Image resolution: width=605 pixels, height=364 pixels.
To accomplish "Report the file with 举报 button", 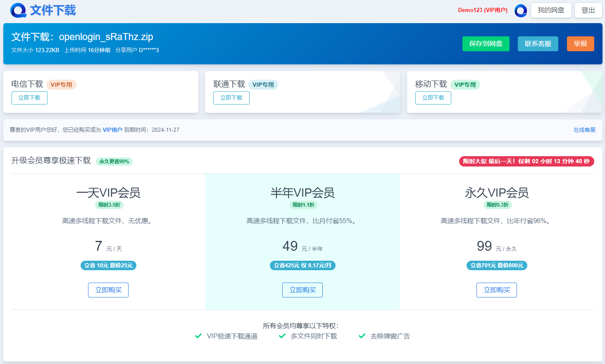I will 580,44.
